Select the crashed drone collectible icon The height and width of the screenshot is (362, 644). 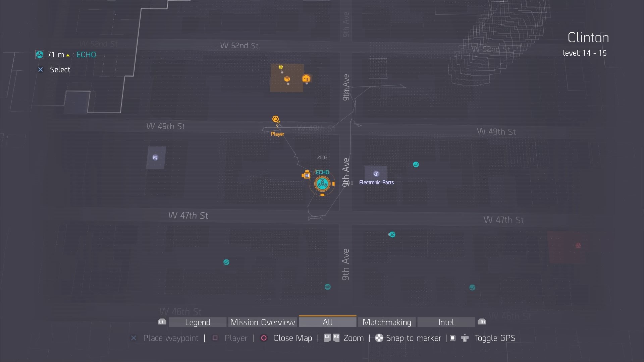pyautogui.click(x=392, y=234)
